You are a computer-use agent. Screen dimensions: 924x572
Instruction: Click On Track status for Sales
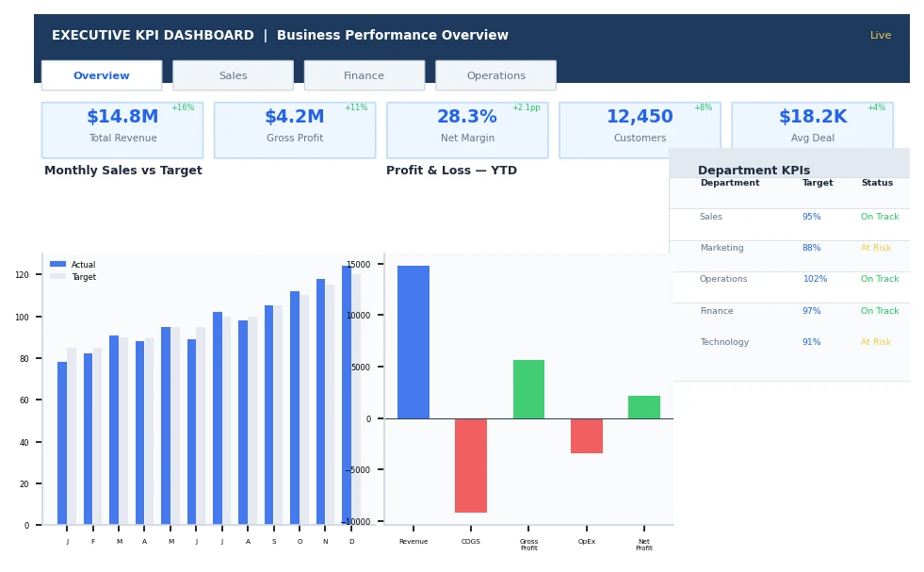[880, 217]
